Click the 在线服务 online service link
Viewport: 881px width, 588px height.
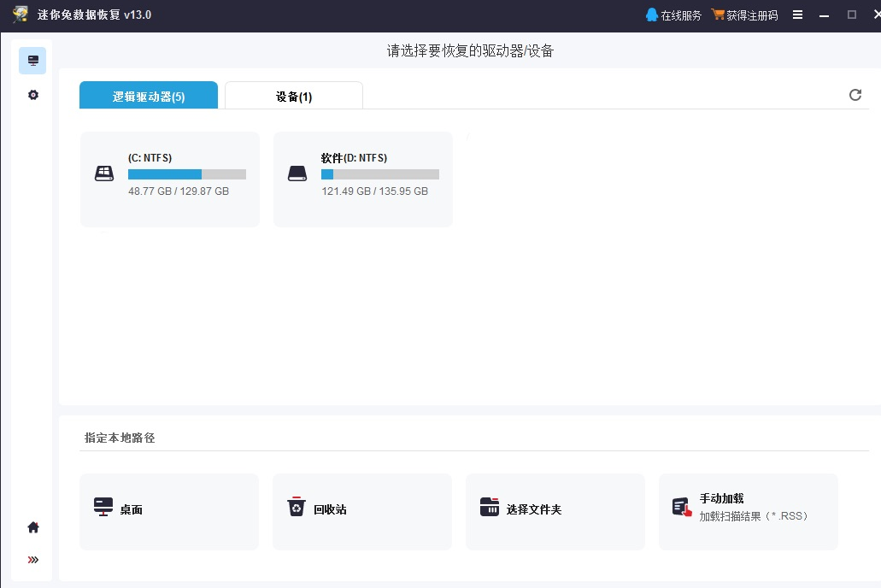pyautogui.click(x=673, y=15)
